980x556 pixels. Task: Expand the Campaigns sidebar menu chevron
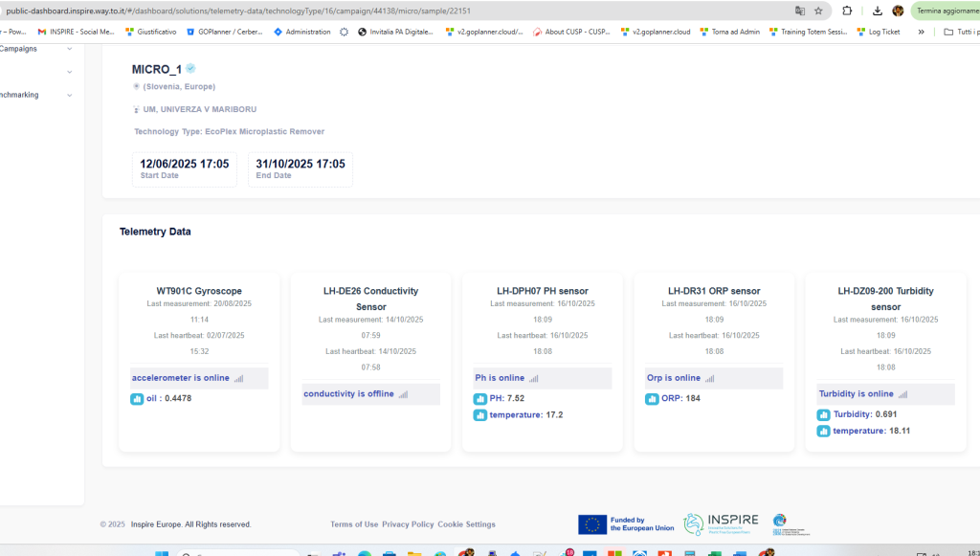click(x=69, y=47)
